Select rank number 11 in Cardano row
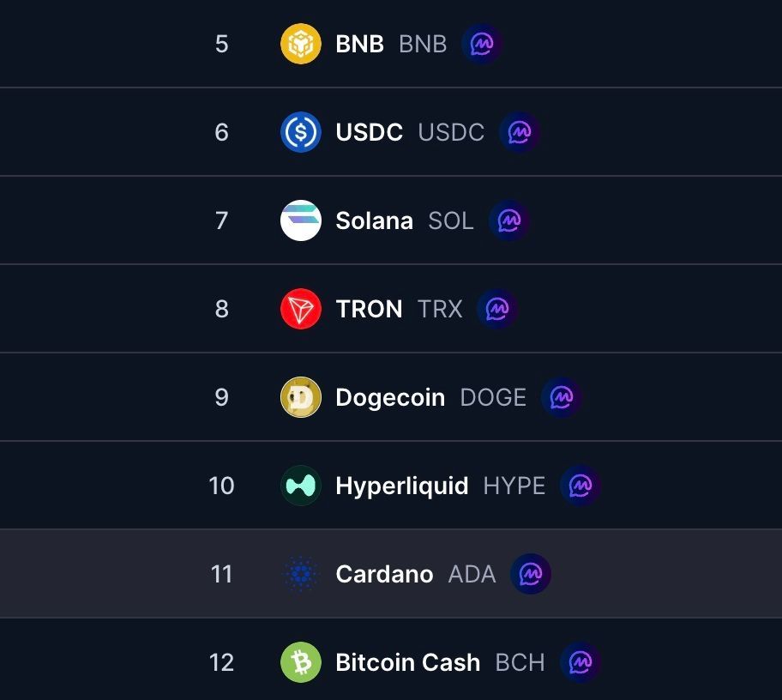The image size is (782, 700). click(x=221, y=574)
